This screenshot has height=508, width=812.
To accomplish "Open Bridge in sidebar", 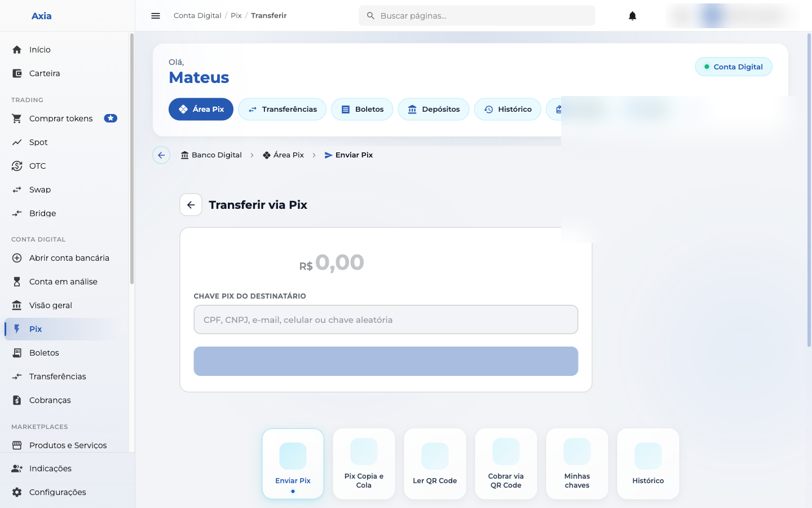I will [x=64, y=213].
